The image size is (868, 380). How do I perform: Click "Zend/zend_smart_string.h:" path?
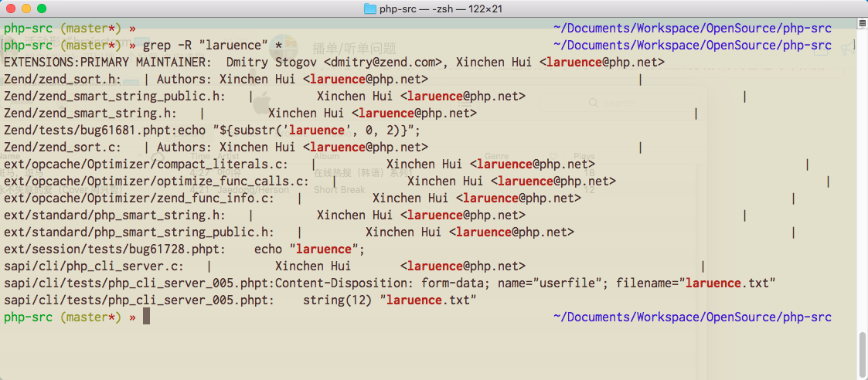[x=90, y=114]
